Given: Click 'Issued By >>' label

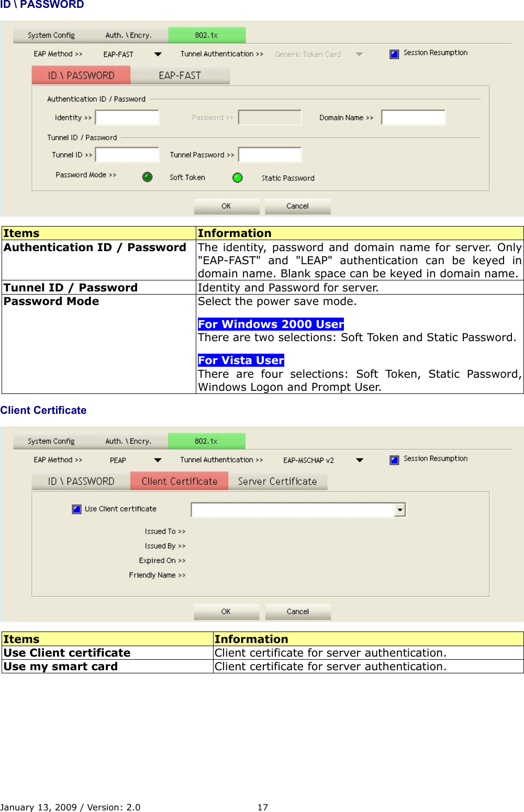Looking at the screenshot, I should 165,546.
